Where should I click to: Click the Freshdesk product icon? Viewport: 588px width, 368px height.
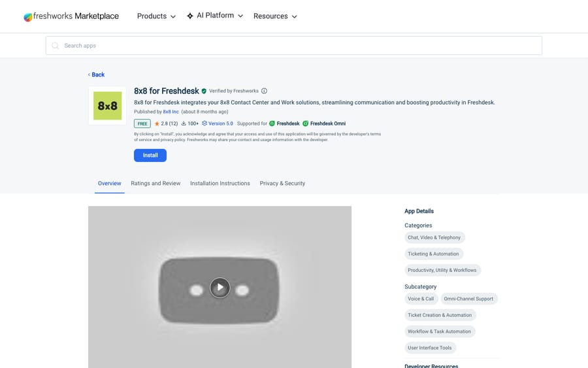tap(272, 124)
